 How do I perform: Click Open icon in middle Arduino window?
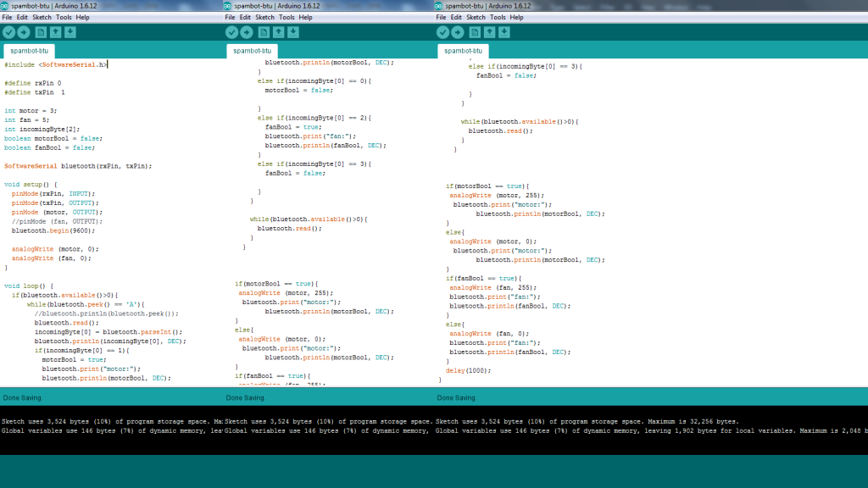[x=278, y=32]
